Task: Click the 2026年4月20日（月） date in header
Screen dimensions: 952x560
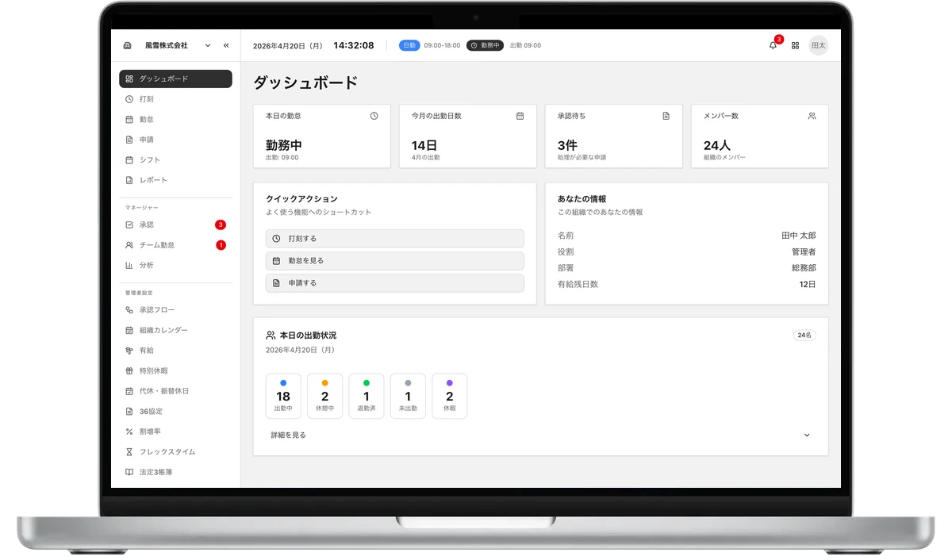Action: [288, 46]
